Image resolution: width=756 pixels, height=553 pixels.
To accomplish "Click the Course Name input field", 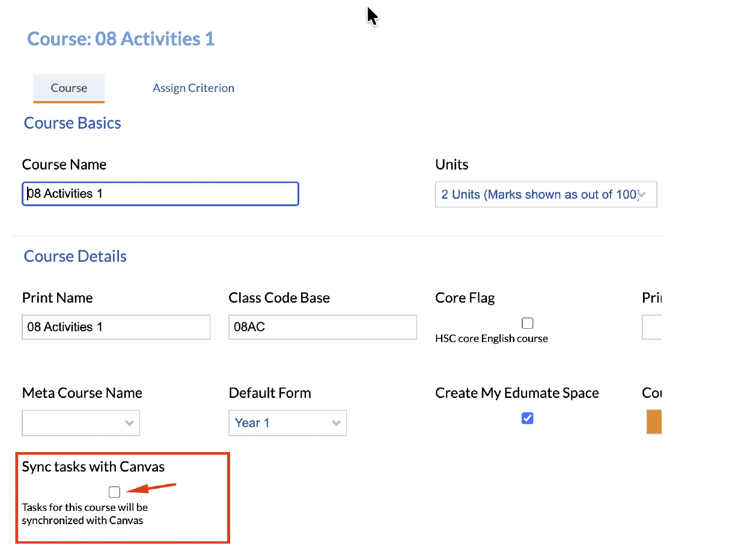I will (x=160, y=194).
